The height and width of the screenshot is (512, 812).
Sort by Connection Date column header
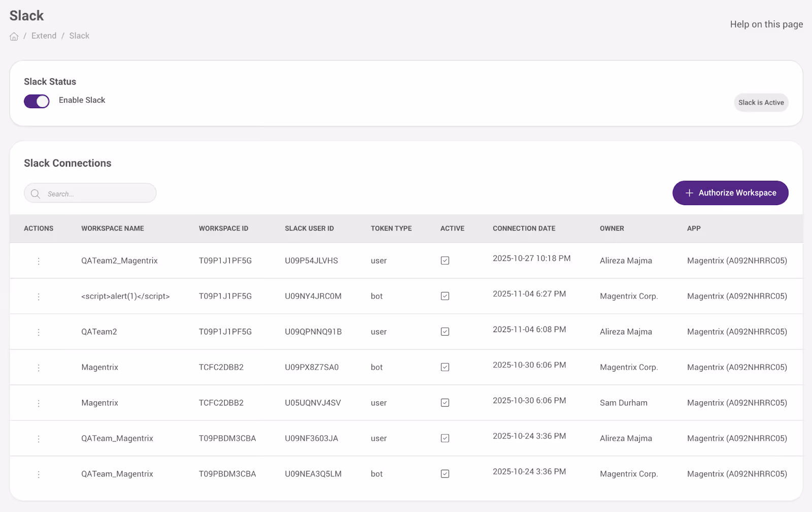(x=524, y=229)
